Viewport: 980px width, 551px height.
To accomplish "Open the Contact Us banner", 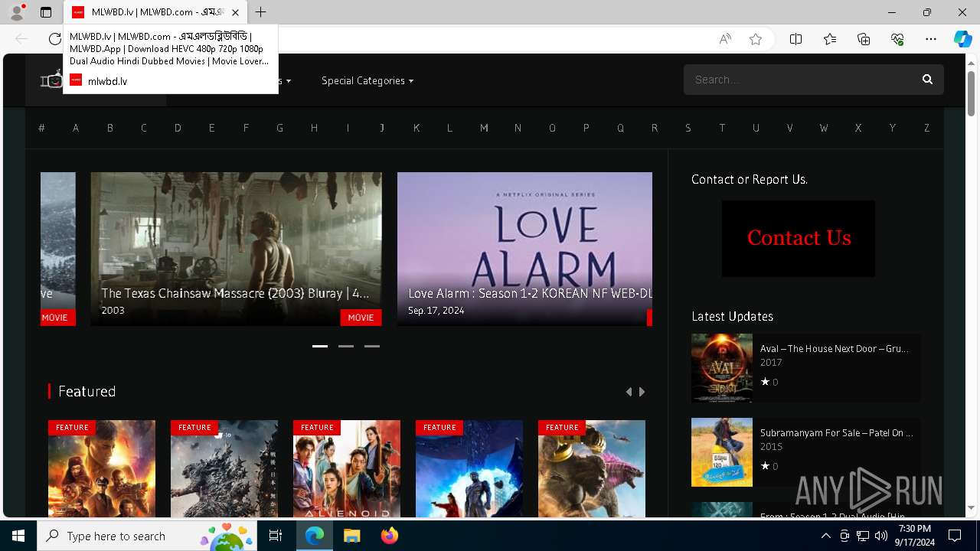I will [799, 239].
